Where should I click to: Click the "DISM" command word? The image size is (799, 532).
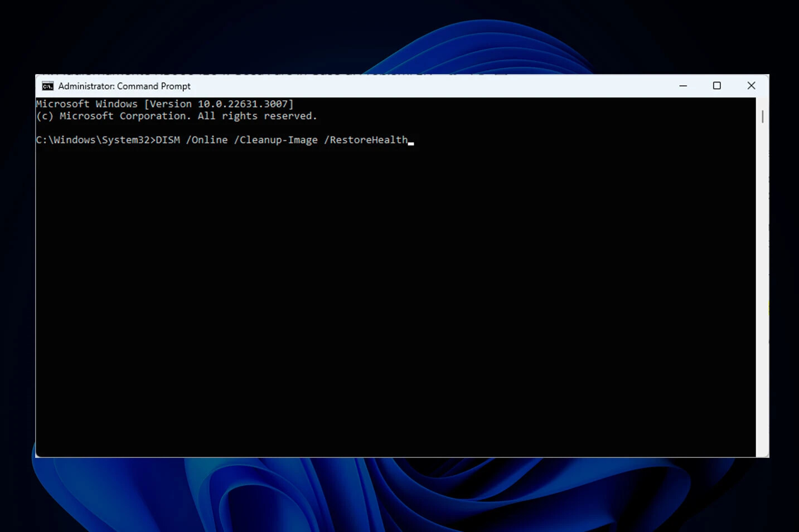[x=168, y=140]
